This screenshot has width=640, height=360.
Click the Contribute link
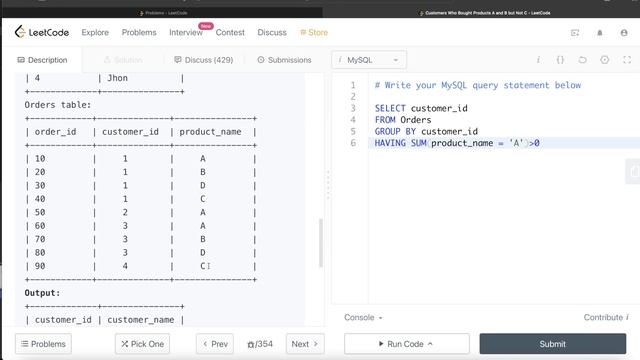point(606,318)
